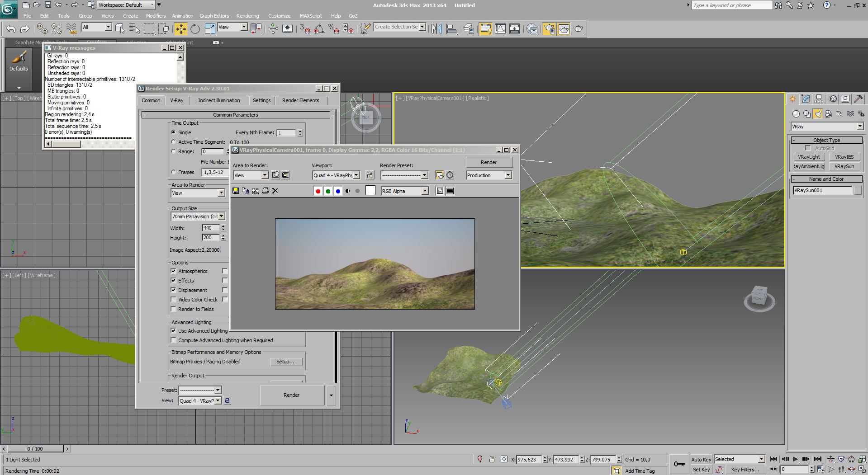Click the bitmap proxies Setup button
This screenshot has width=868, height=475.
285,362
